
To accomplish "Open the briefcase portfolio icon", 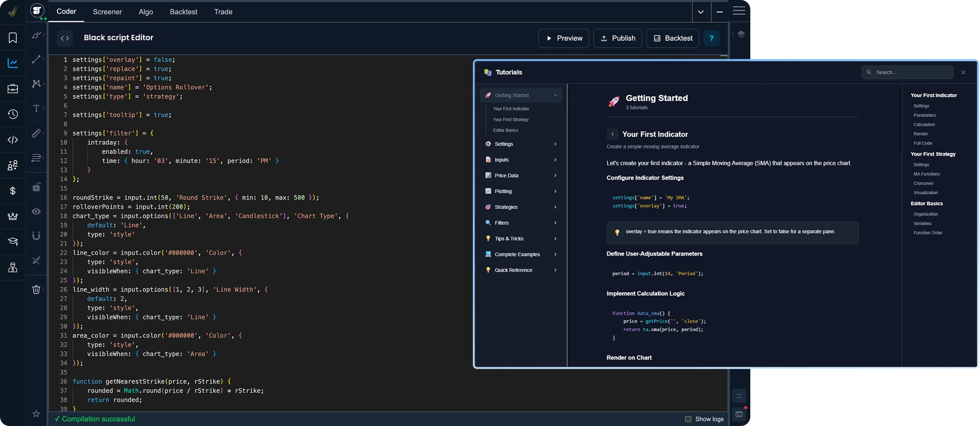I will click(x=13, y=89).
